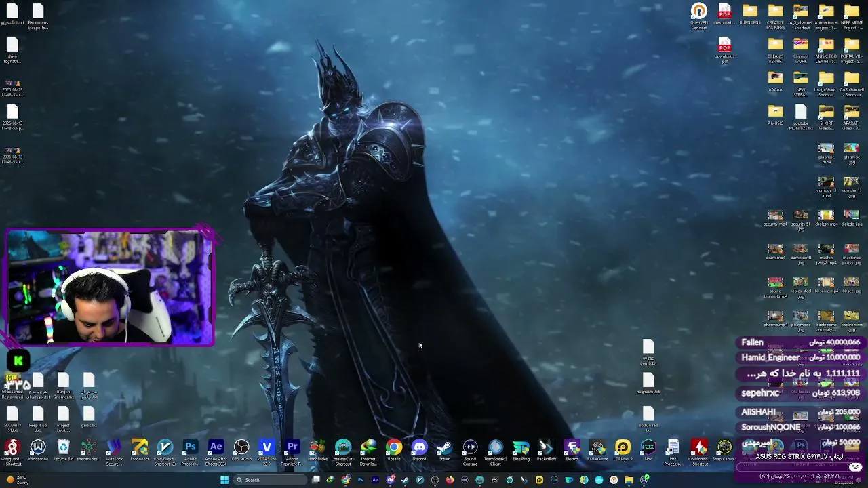Viewport: 868px width, 488px height.
Task: Select the SoroushNOONE donation entry
Action: [x=801, y=427]
